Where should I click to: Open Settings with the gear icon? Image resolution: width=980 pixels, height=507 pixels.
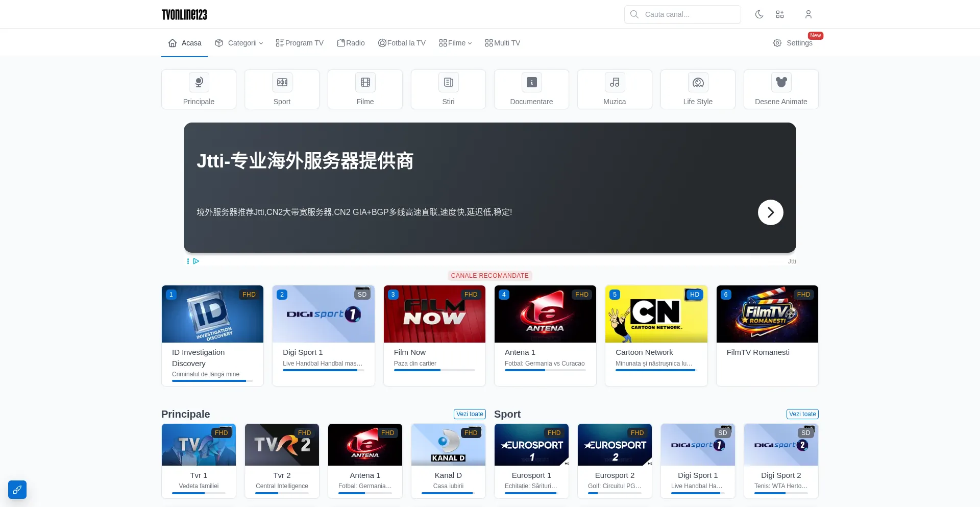pyautogui.click(x=793, y=43)
